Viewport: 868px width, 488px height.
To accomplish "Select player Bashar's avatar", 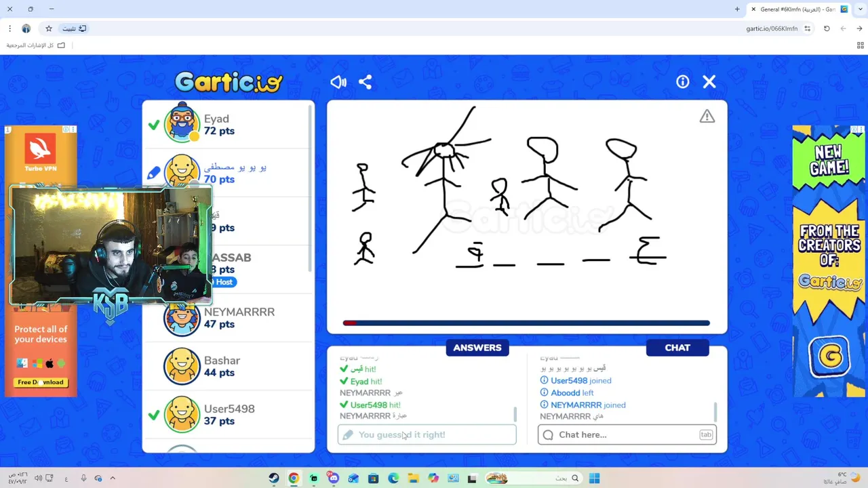I will [182, 367].
